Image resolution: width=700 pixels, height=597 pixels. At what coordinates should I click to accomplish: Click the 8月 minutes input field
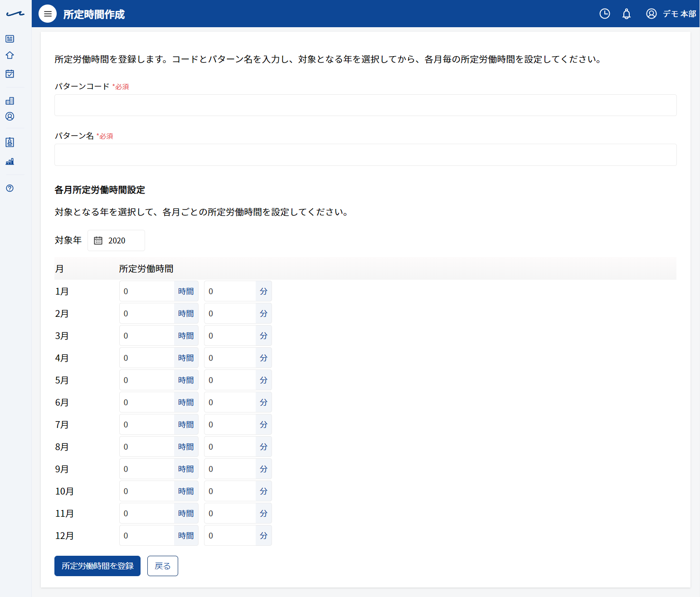click(230, 447)
